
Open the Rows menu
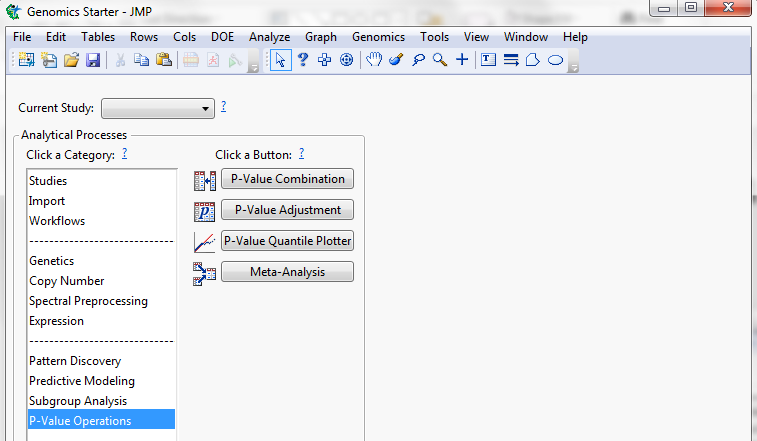click(x=144, y=37)
